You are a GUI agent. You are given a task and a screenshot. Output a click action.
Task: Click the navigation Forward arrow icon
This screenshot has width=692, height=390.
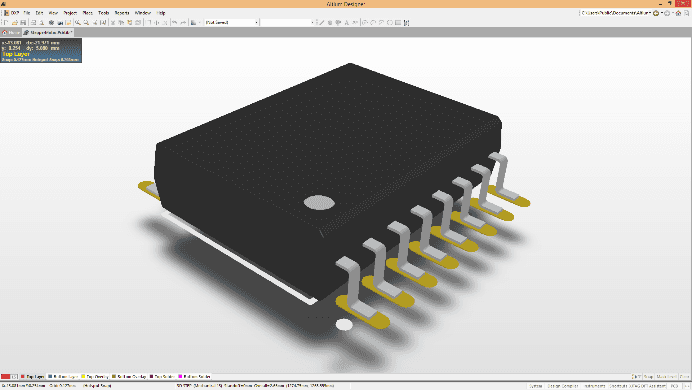[667, 13]
